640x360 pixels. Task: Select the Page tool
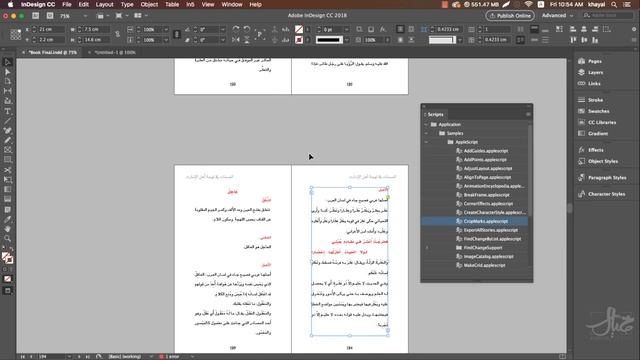(x=7, y=81)
